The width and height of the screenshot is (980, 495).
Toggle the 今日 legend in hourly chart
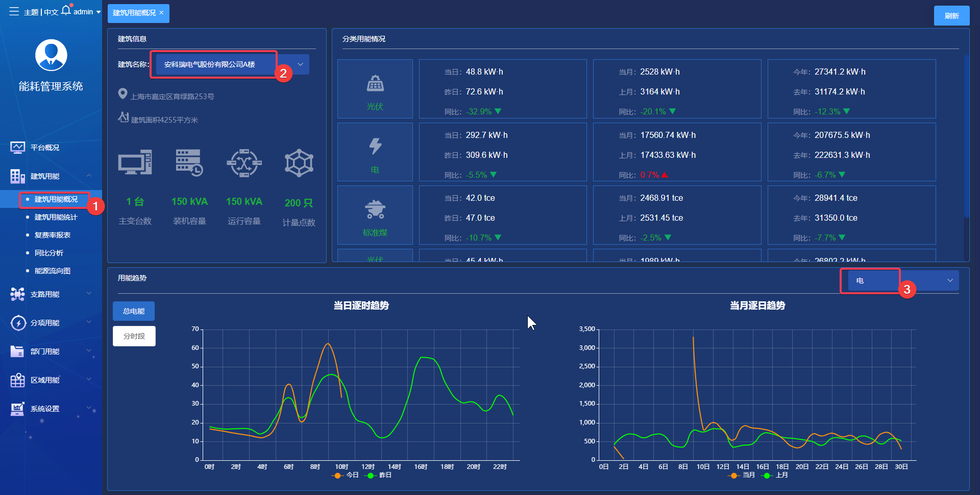[x=346, y=475]
